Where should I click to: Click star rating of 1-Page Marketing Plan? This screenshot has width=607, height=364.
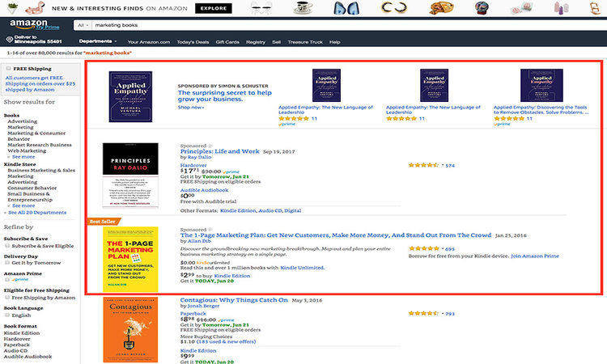click(424, 248)
